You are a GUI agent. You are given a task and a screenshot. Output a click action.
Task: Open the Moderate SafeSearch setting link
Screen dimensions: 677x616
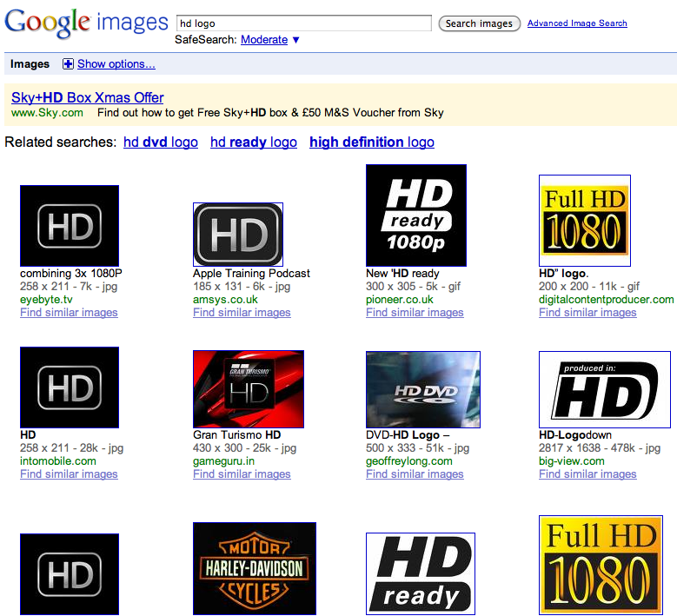(264, 40)
